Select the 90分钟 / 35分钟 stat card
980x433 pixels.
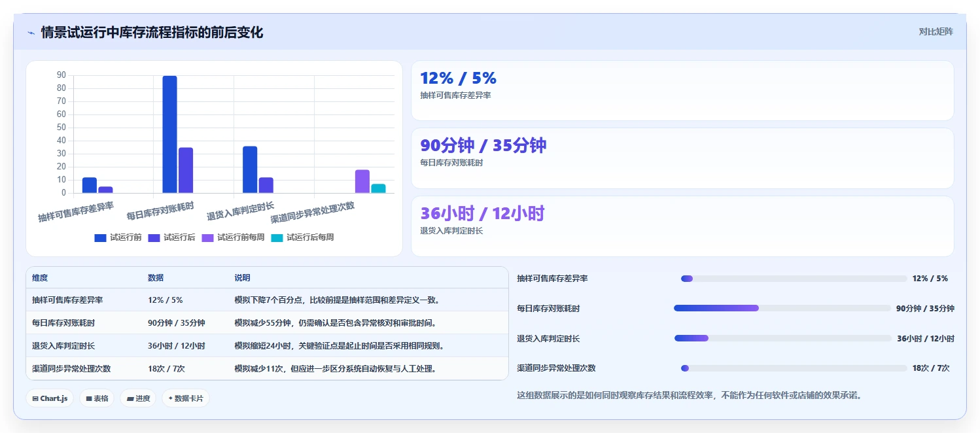click(682, 158)
